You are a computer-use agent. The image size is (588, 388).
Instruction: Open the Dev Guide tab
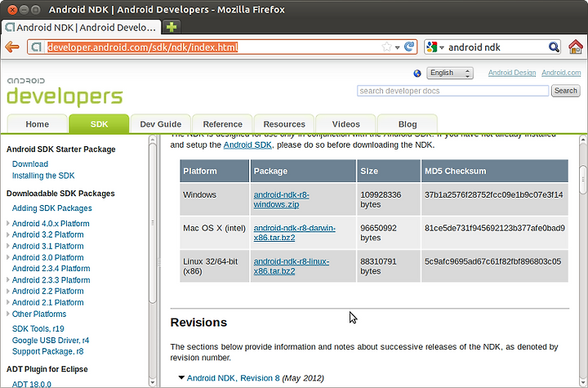pyautogui.click(x=161, y=124)
